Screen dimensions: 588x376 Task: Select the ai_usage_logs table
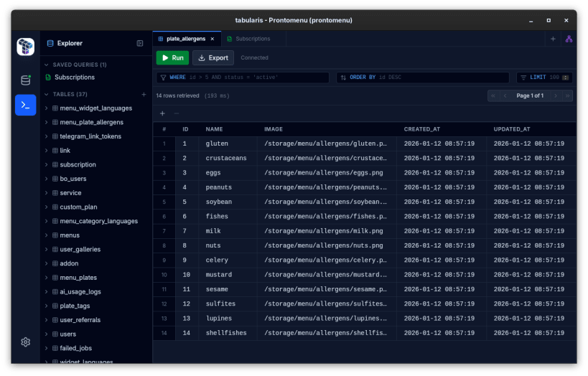click(80, 291)
